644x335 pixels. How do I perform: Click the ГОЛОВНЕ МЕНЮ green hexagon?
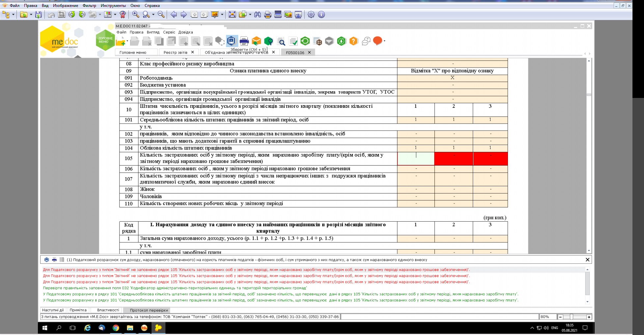click(105, 40)
